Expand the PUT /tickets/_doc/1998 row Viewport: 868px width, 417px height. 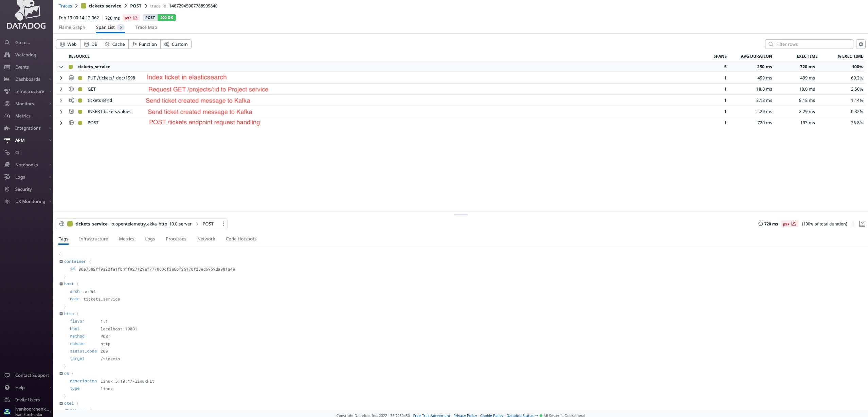click(61, 78)
